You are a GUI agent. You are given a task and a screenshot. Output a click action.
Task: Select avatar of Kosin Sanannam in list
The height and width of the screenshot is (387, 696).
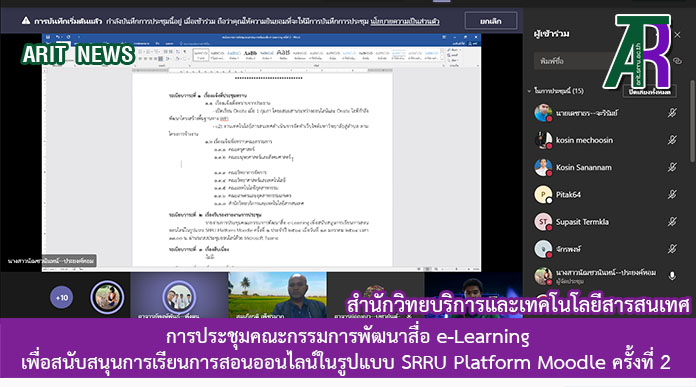point(543,167)
